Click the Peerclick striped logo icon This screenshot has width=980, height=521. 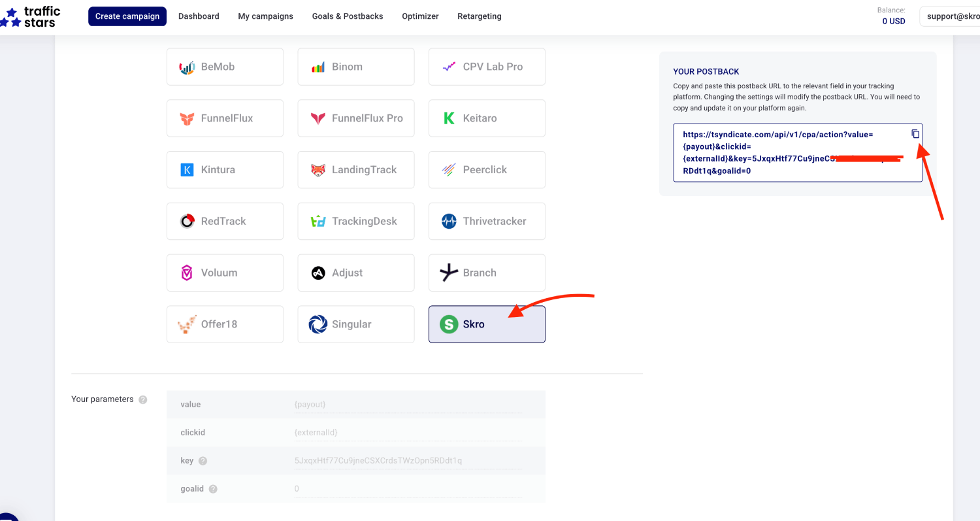pyautogui.click(x=449, y=170)
